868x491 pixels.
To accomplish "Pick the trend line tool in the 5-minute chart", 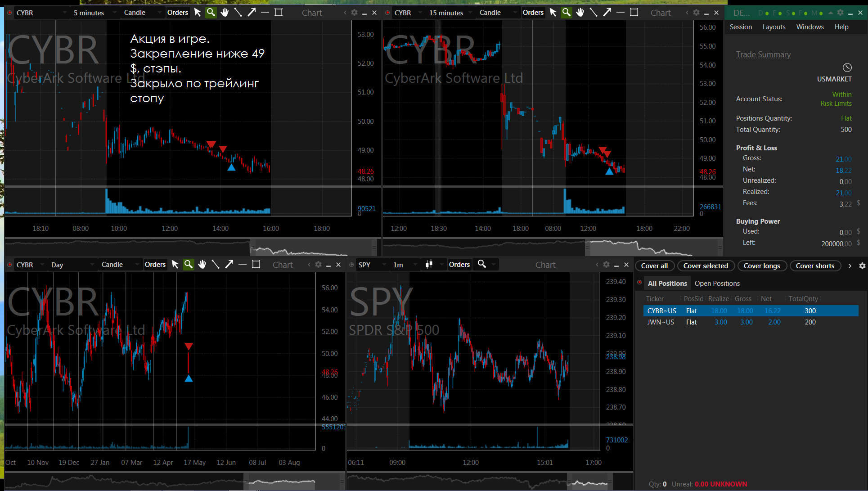I will point(238,13).
